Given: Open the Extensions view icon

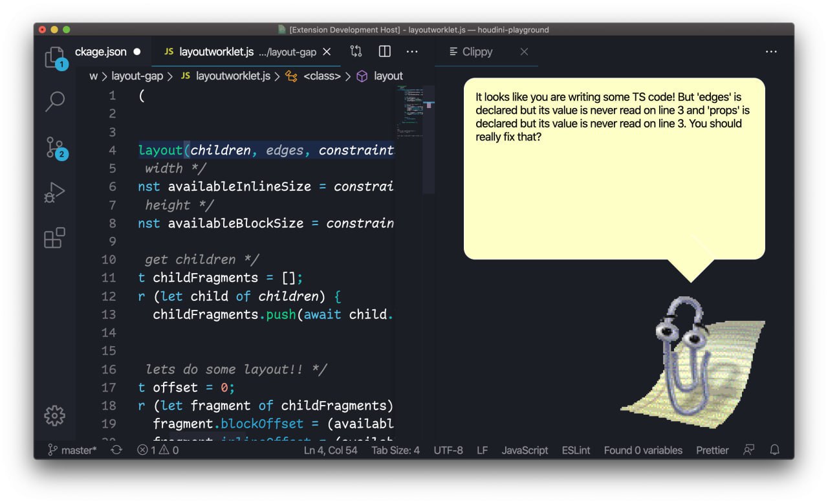Looking at the screenshot, I should pos(54,237).
